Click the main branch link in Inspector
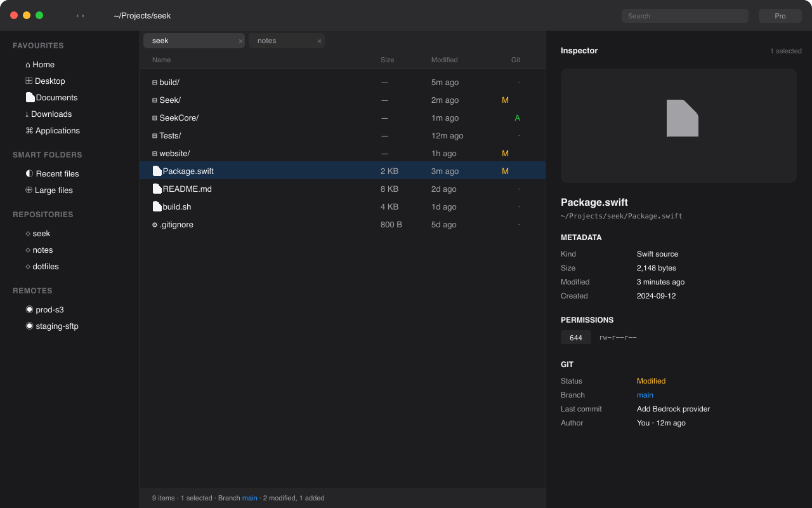Screen dimensions: 812x508 point(645,395)
